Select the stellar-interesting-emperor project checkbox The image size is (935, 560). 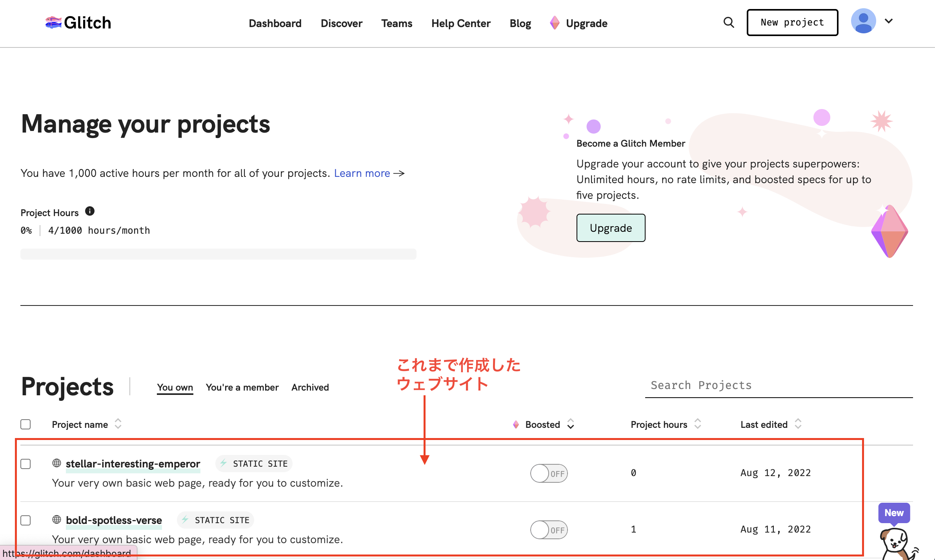click(26, 464)
